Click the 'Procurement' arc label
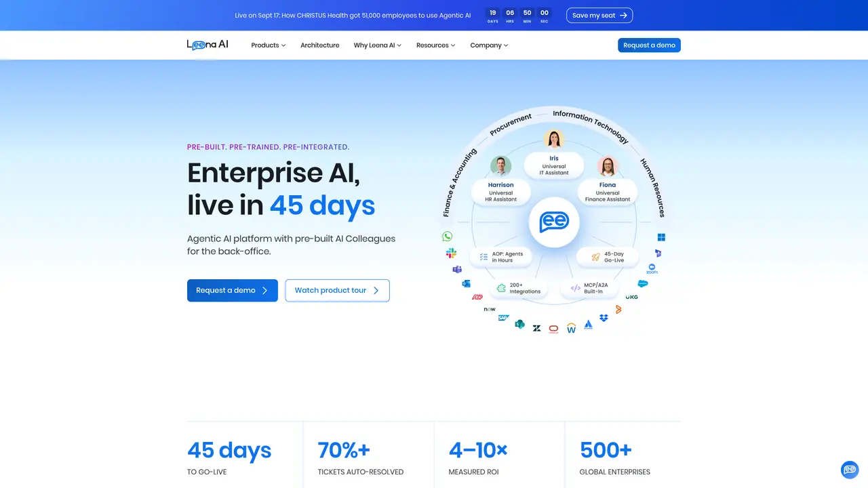 (x=511, y=125)
